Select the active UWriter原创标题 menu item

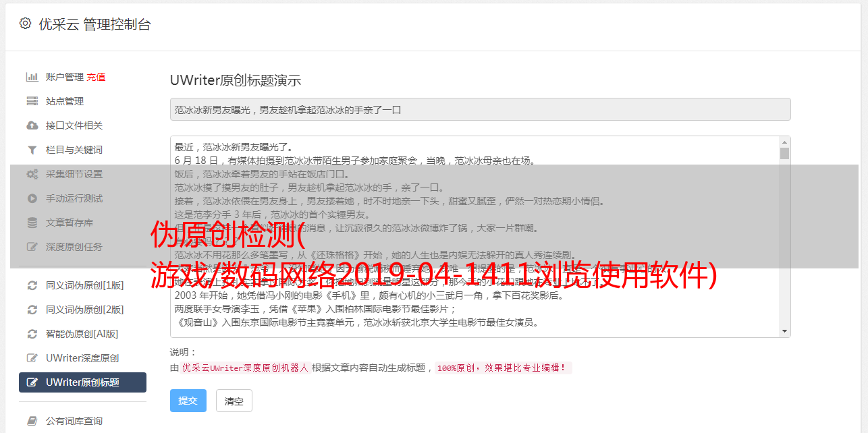point(82,382)
